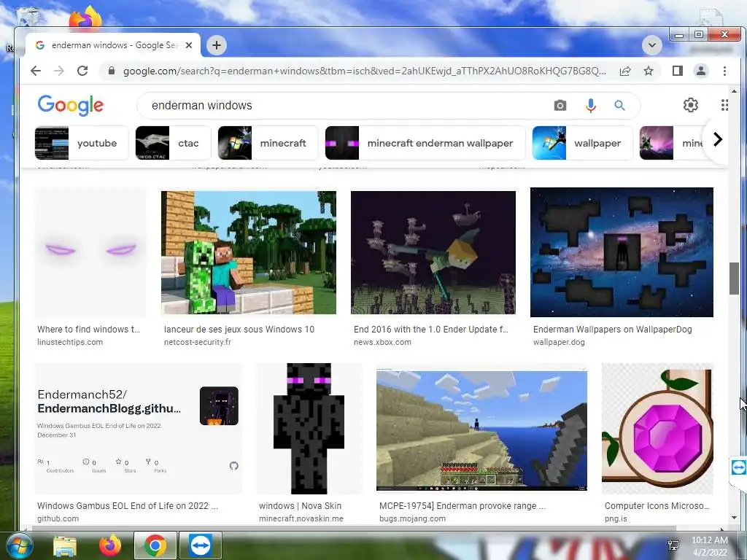Open the EndermanchBlogg GitHub card image
The width and height of the screenshot is (747, 560).
[138, 429]
